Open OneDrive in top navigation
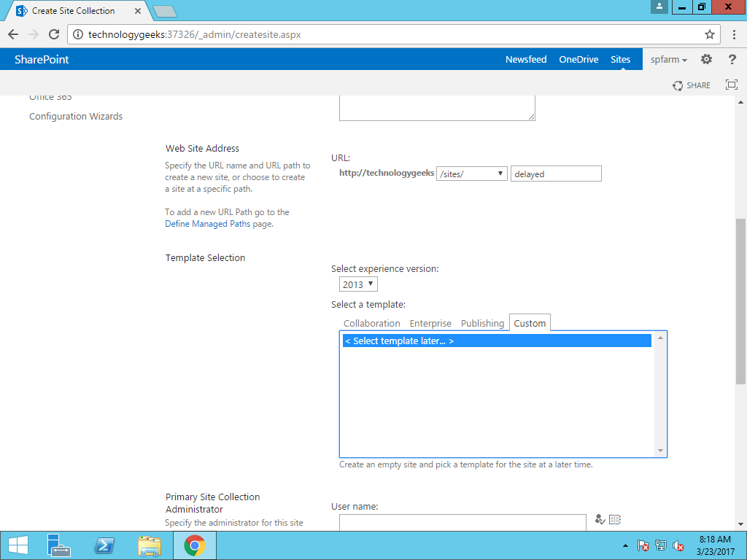747x560 pixels. point(578,60)
